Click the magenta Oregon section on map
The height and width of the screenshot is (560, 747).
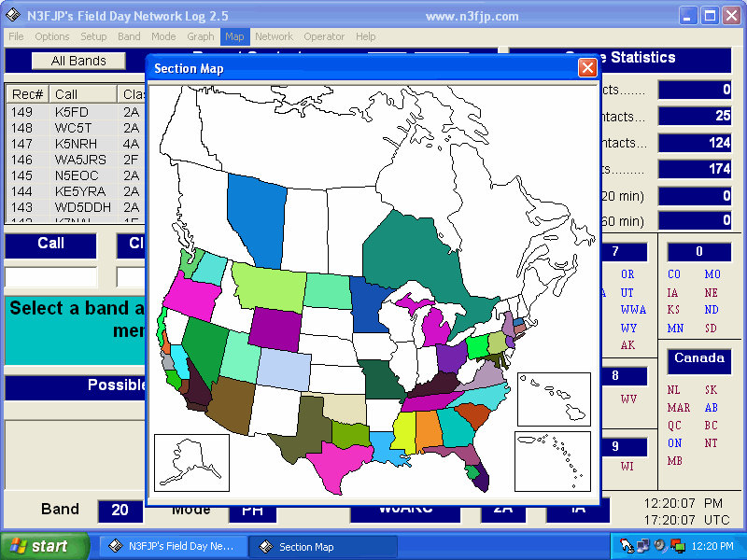(189, 295)
